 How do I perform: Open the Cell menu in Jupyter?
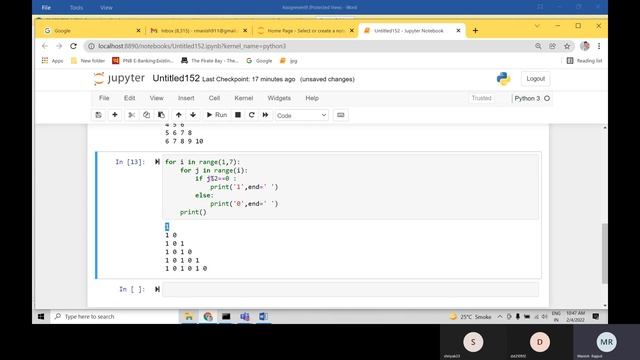[214, 98]
